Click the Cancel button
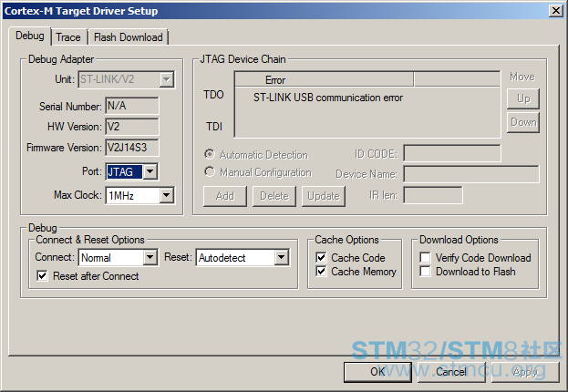568x392 pixels. [x=451, y=372]
